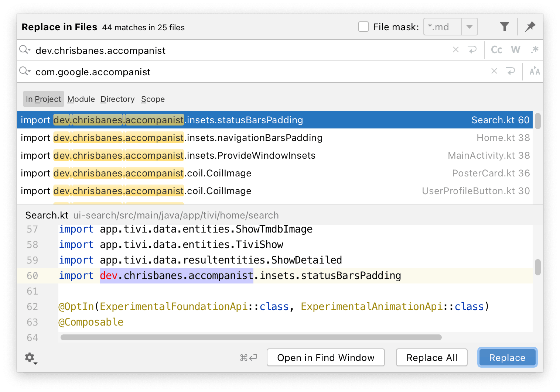Switch to Module scope tab
The image size is (560, 392).
click(81, 99)
